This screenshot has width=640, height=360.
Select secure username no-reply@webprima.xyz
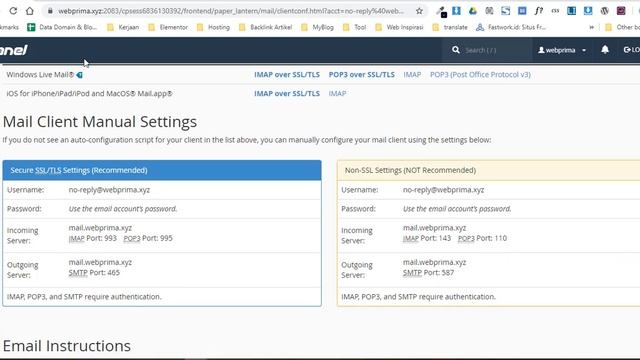pyautogui.click(x=109, y=190)
